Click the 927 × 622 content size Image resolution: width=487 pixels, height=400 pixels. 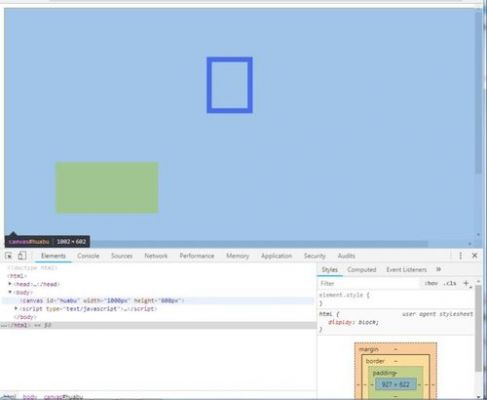[395, 384]
